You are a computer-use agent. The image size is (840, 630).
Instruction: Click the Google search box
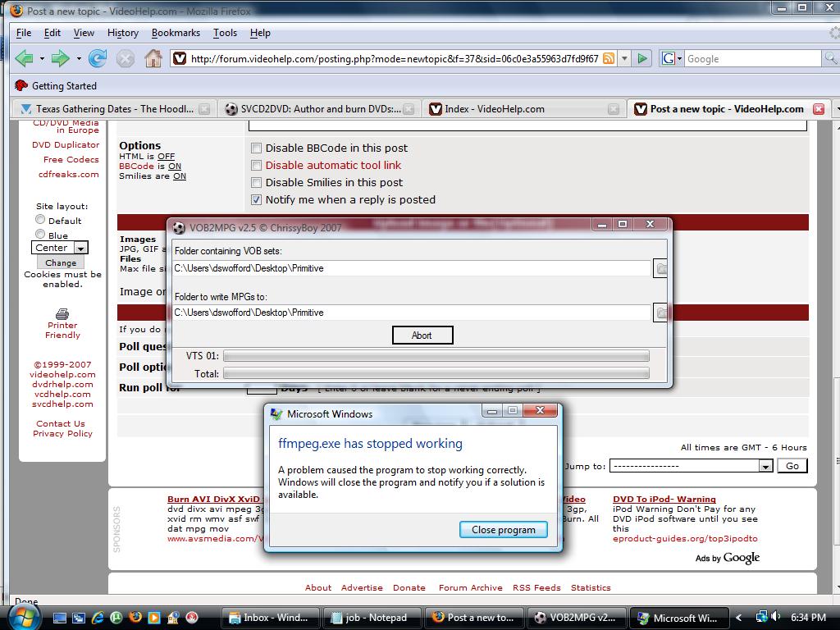[752, 58]
